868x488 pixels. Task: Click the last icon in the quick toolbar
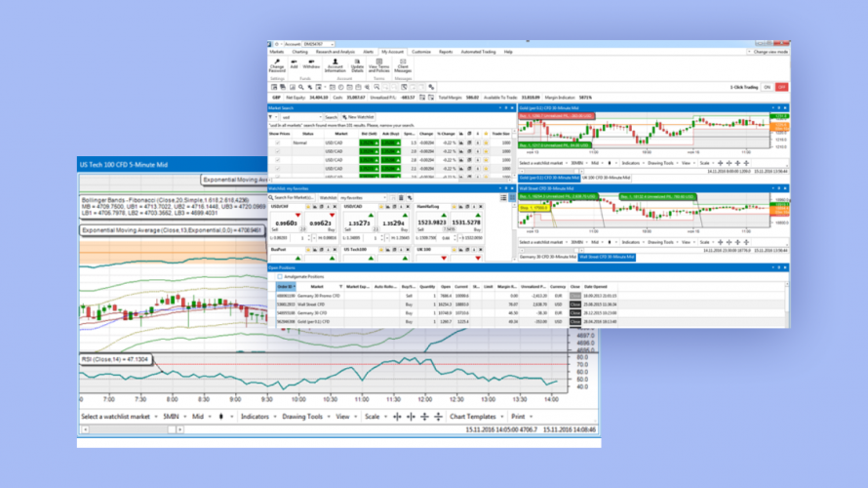tap(431, 87)
